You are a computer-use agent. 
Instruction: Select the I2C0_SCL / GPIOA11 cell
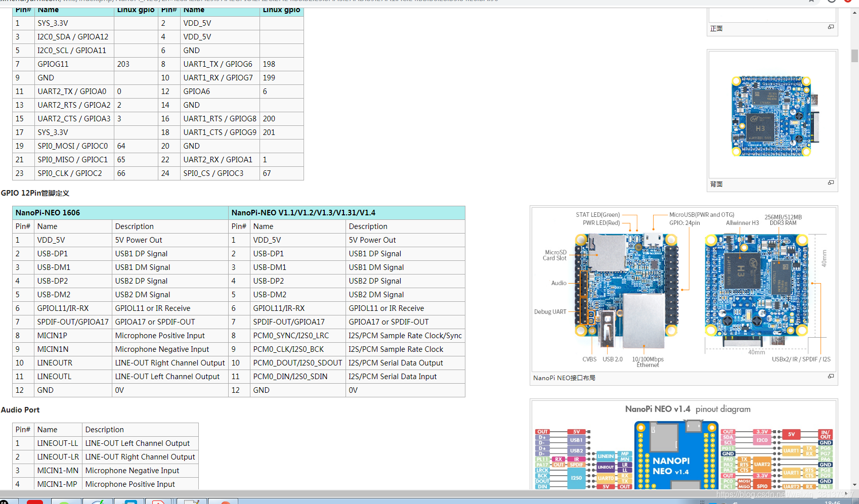74,51
